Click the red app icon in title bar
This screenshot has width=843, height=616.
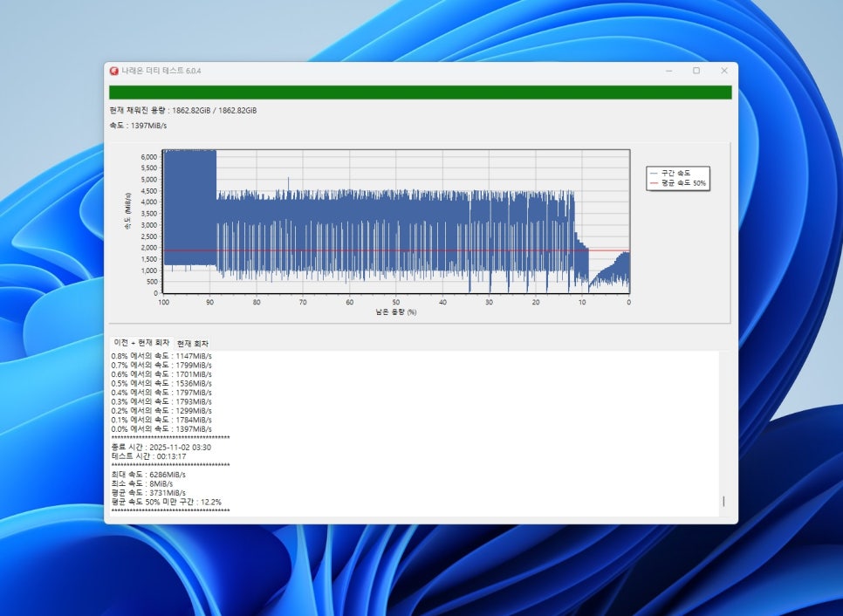114,71
